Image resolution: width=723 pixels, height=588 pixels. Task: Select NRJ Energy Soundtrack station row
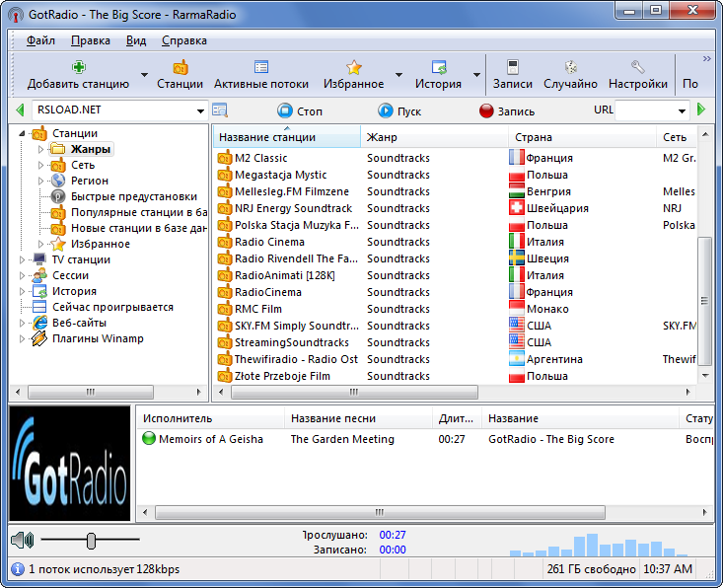(455, 208)
